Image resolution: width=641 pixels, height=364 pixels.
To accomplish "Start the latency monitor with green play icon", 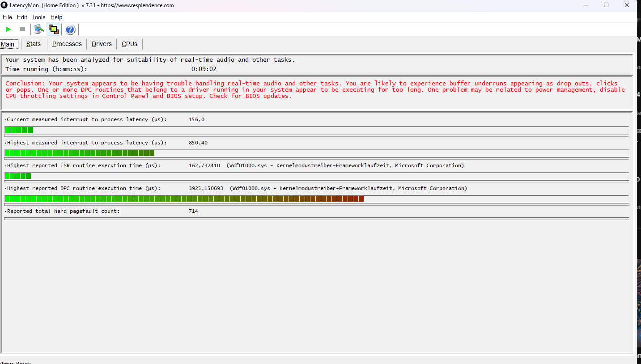I will [x=8, y=30].
